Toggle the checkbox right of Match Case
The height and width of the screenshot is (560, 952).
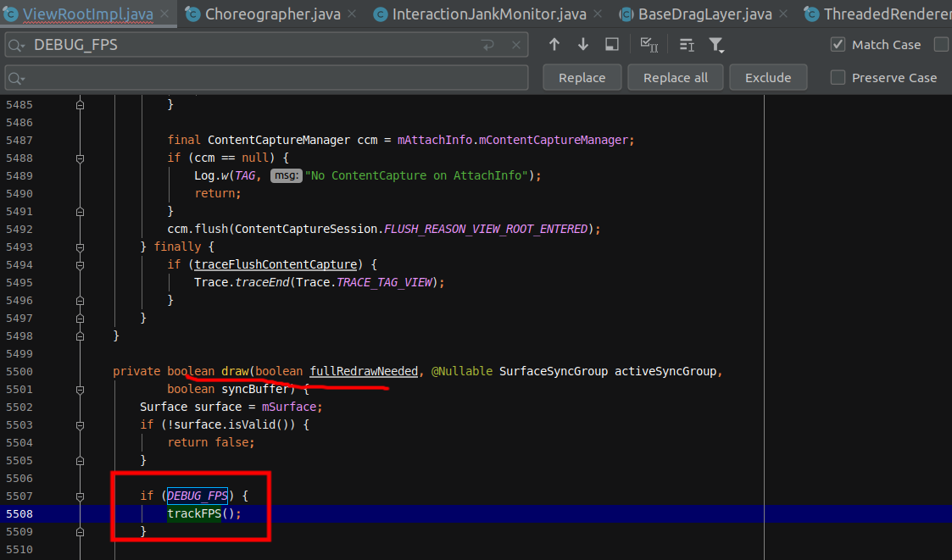(943, 44)
